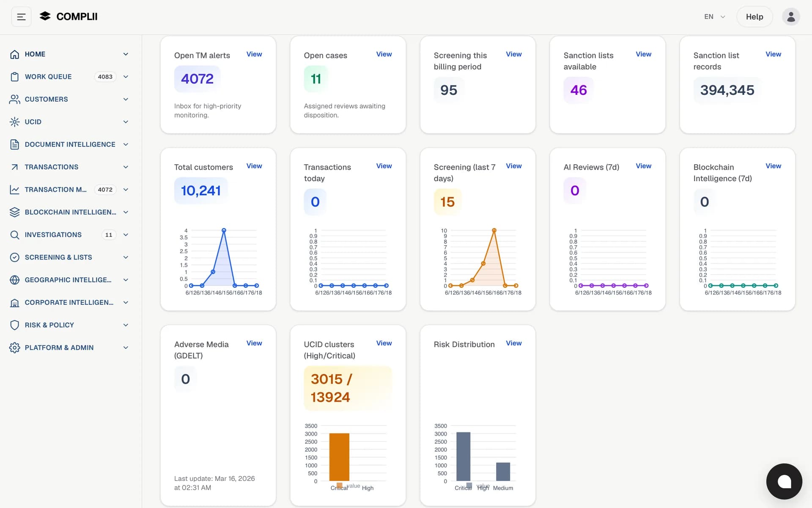The height and width of the screenshot is (508, 812).
Task: Click the Blockchain Intelligence layers icon
Action: [15, 212]
